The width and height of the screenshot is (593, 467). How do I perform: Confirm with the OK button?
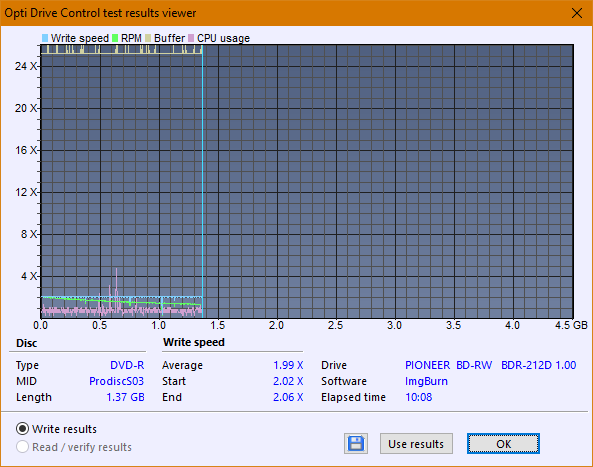point(503,444)
